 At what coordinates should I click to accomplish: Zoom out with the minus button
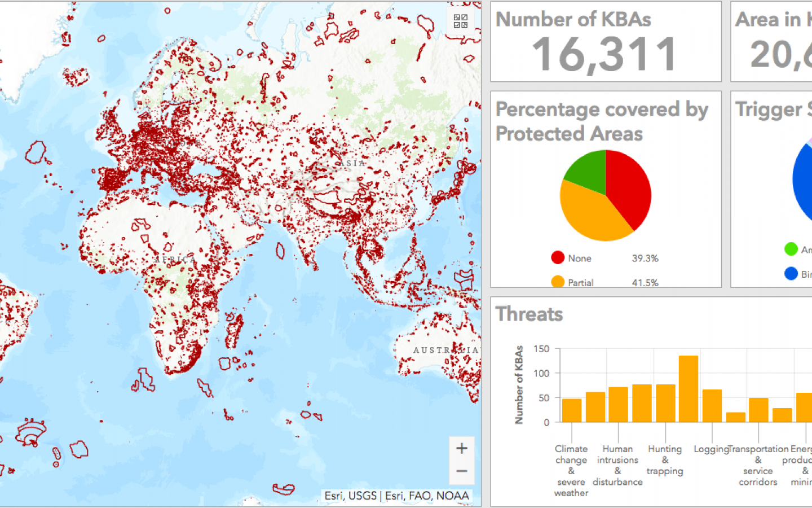tap(462, 471)
